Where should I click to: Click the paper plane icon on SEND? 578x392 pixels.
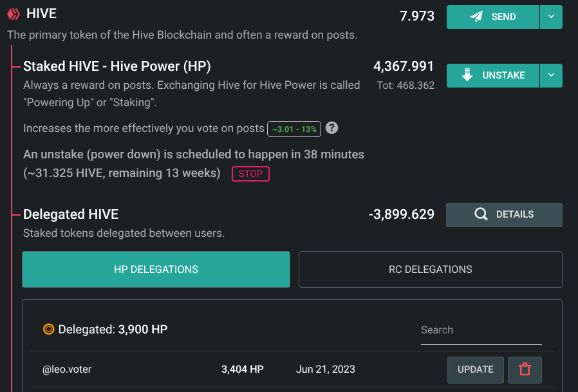coord(476,17)
